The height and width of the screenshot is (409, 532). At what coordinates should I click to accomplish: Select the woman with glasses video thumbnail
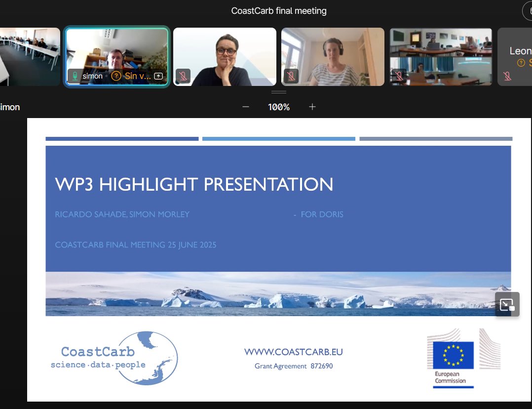click(x=225, y=57)
